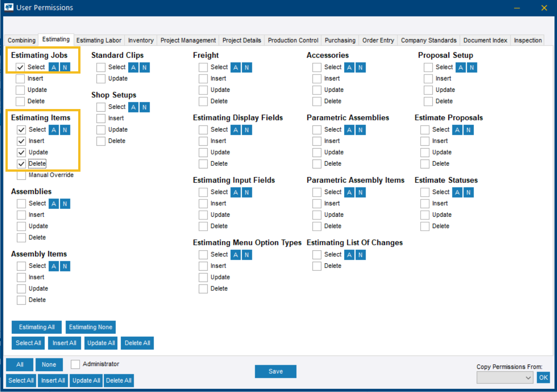557x392 pixels.
Task: Open the Project Management tab
Action: tap(188, 40)
